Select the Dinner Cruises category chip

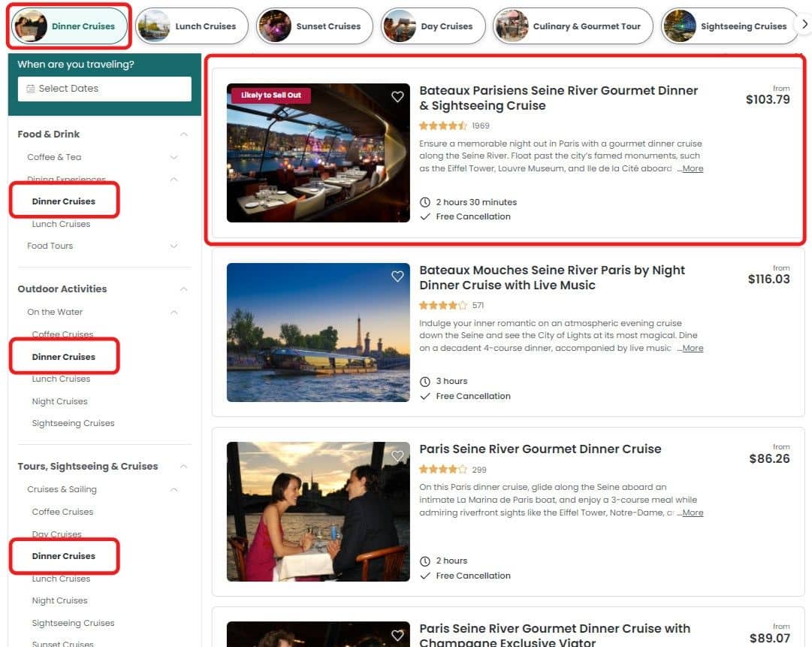pyautogui.click(x=69, y=26)
